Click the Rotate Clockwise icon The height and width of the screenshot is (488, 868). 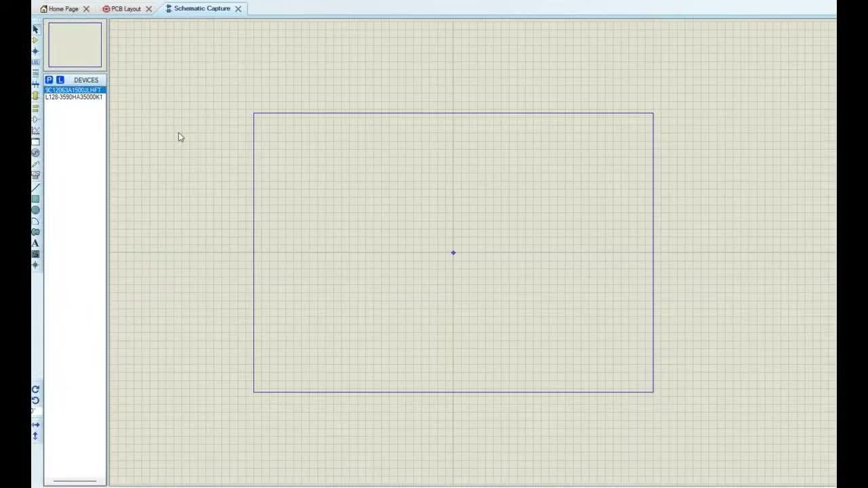point(35,390)
